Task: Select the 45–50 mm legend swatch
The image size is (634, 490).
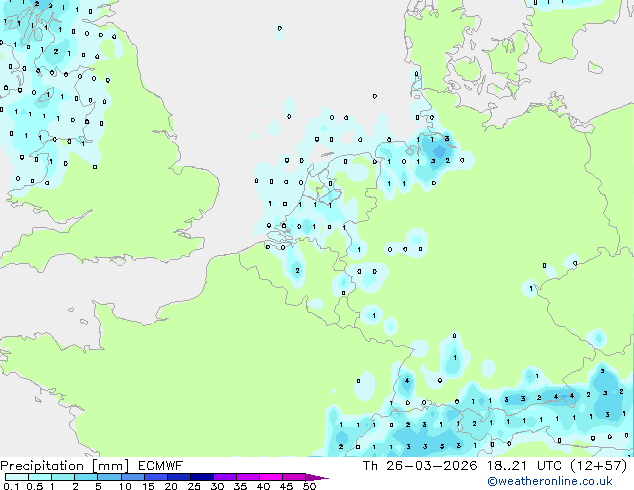Action: pos(294,477)
